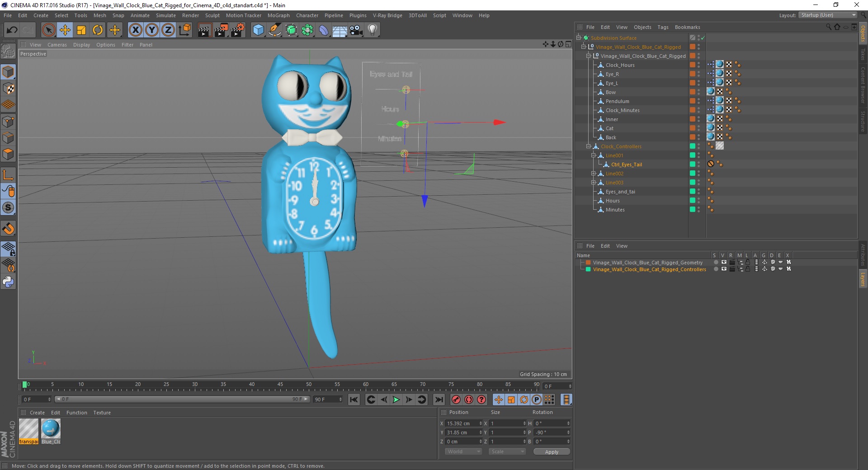Toggle the Clock_Hours visibility dots
Image resolution: width=868 pixels, height=470 pixels.
[698, 65]
